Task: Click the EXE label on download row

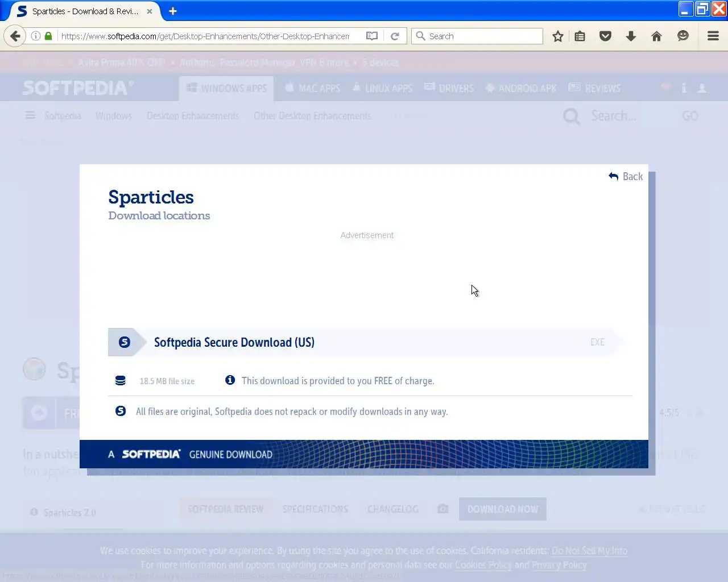Action: 597,342
